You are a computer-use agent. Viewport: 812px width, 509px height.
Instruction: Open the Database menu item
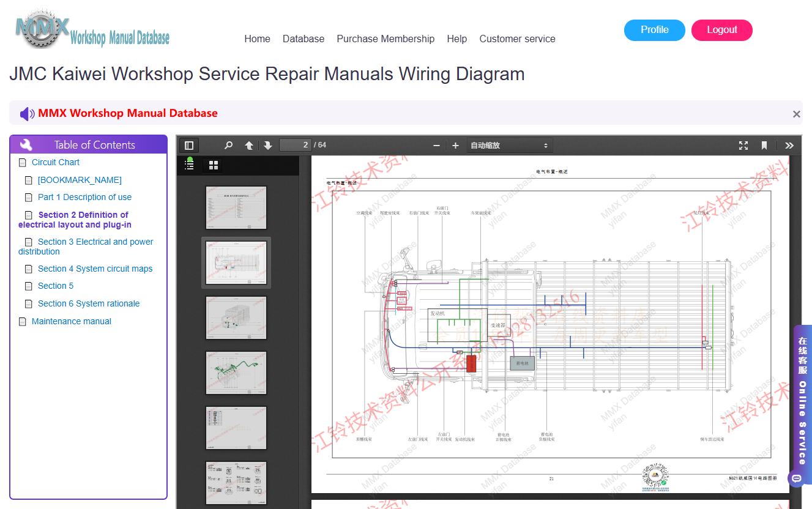(x=304, y=39)
